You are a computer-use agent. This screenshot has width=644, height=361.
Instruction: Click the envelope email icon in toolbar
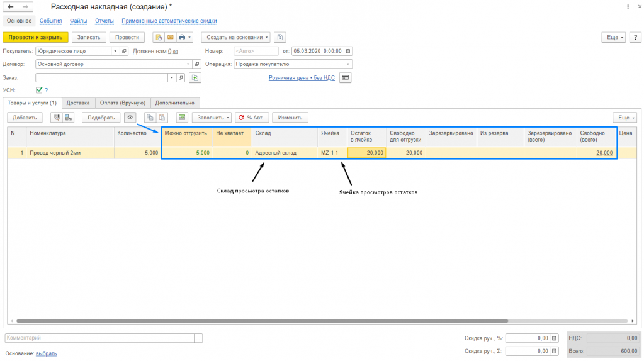click(x=170, y=37)
